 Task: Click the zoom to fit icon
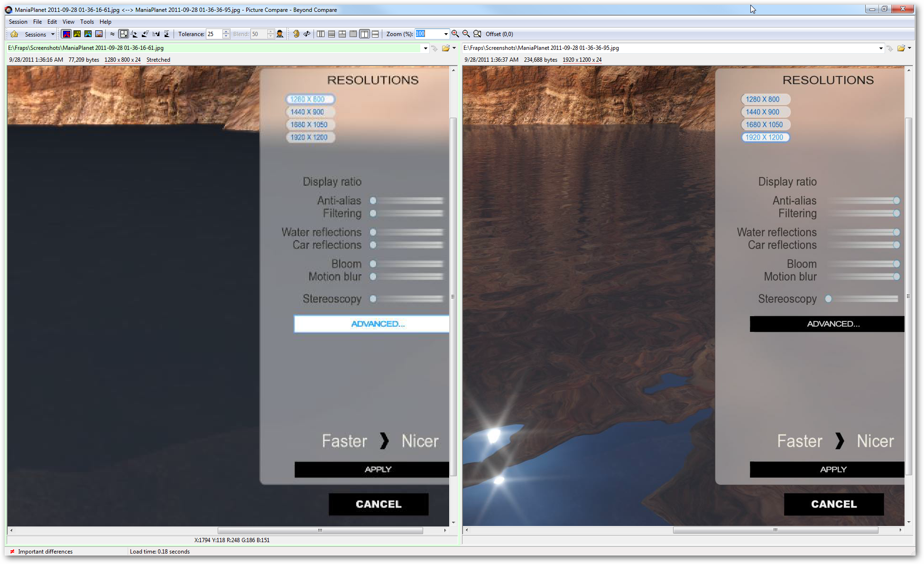pos(477,34)
